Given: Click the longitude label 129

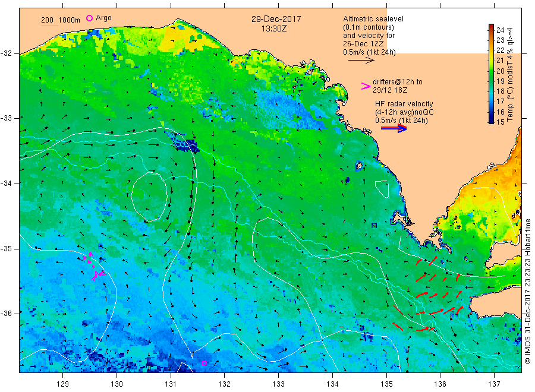Looking at the screenshot, I should point(63,384).
